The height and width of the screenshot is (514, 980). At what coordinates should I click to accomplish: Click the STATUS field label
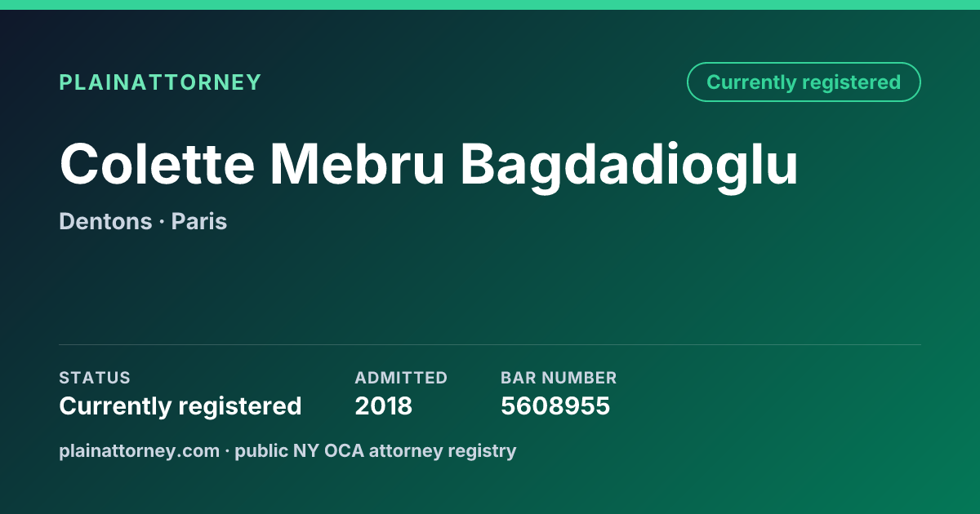pos(95,378)
